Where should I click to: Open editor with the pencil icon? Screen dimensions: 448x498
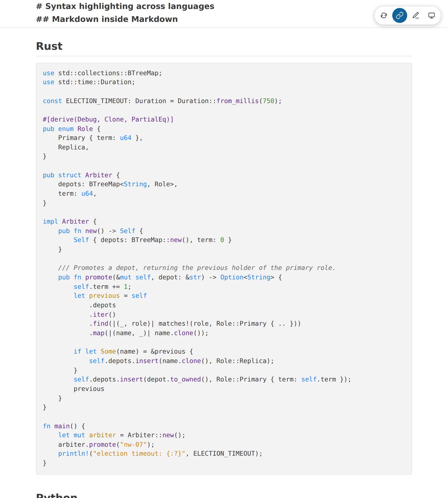tap(416, 15)
